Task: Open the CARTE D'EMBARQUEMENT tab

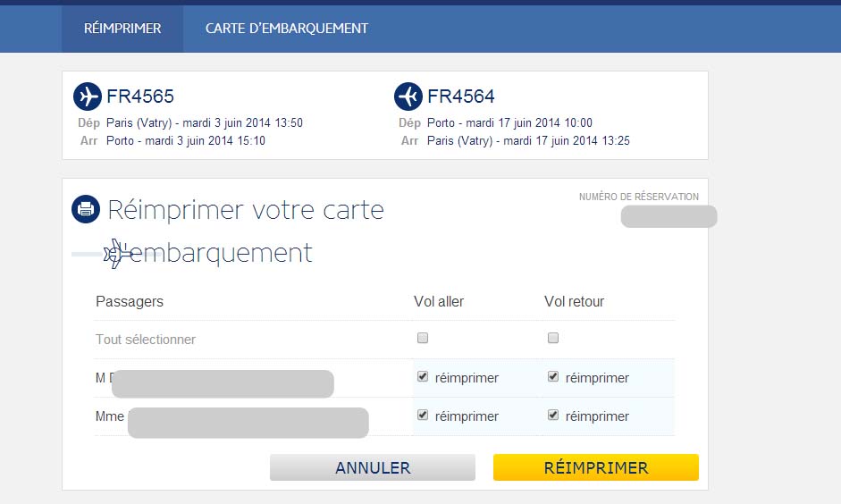Action: pos(287,29)
